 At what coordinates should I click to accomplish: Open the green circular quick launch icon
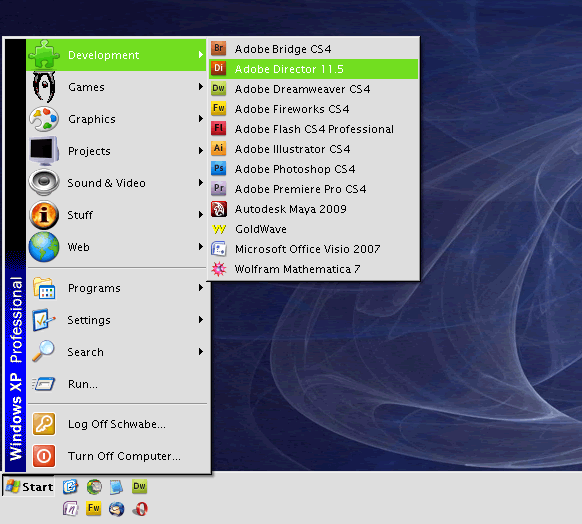[94, 487]
